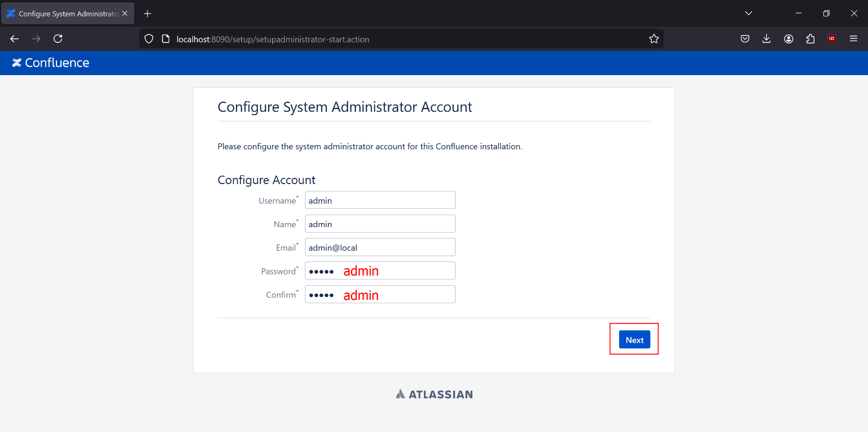Open the Firefox hamburger application menu

point(853,39)
